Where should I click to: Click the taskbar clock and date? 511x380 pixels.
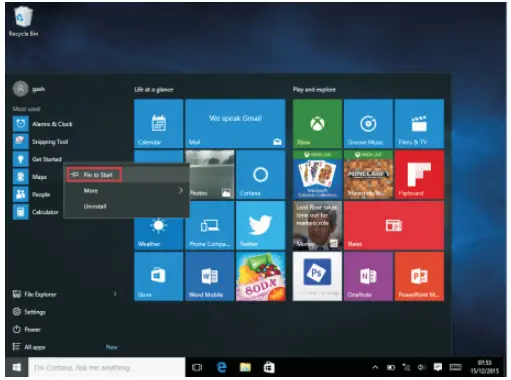coord(484,367)
